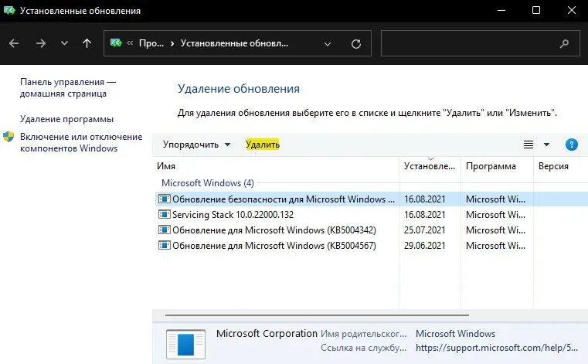Maximize the Installed Updates window
Viewport: 588px width, 364px height.
tap(536, 11)
